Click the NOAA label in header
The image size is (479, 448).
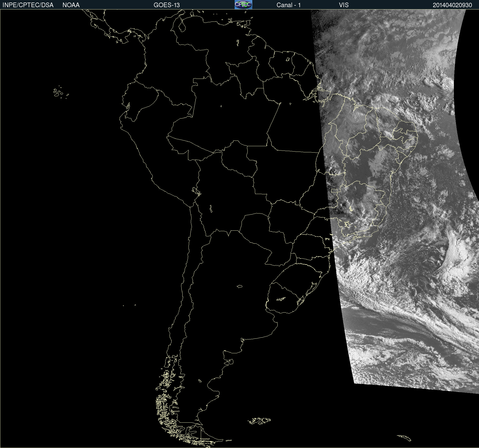click(x=71, y=5)
